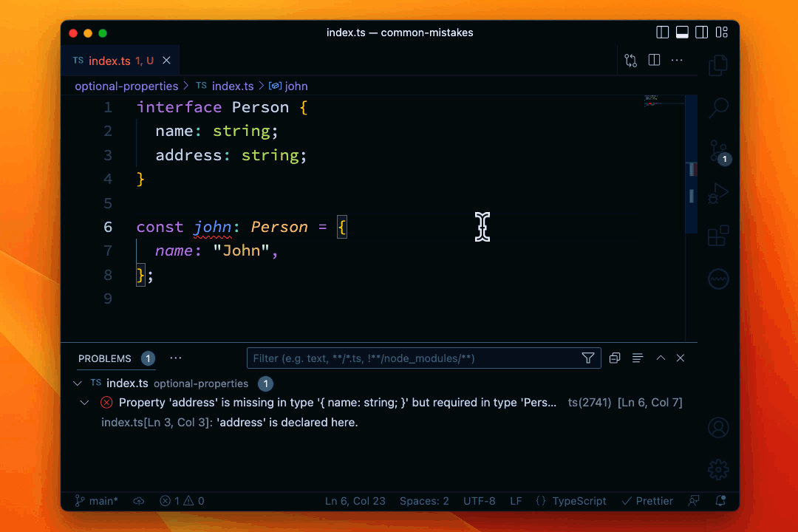Screen dimensions: 798x532
Task: Toggle the filter funnel in Problems panel
Action: (588, 358)
